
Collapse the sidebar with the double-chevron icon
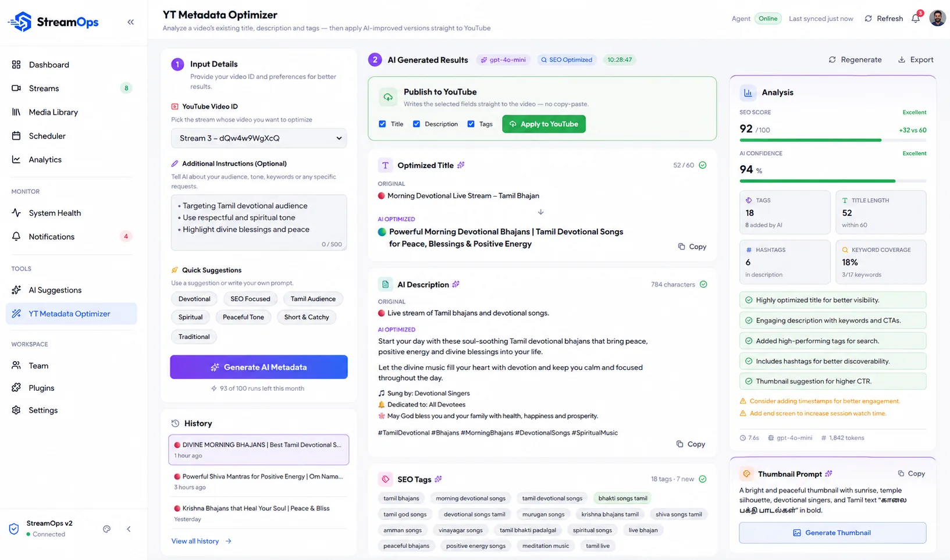(x=130, y=22)
